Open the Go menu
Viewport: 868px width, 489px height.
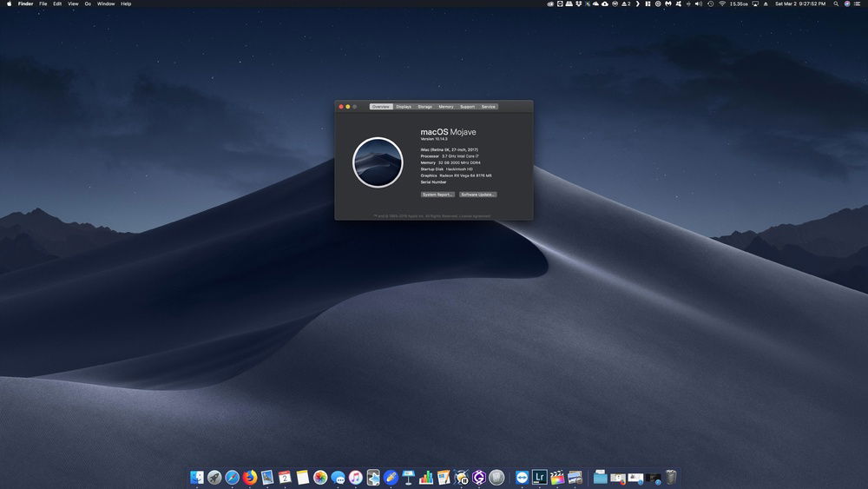coord(88,3)
